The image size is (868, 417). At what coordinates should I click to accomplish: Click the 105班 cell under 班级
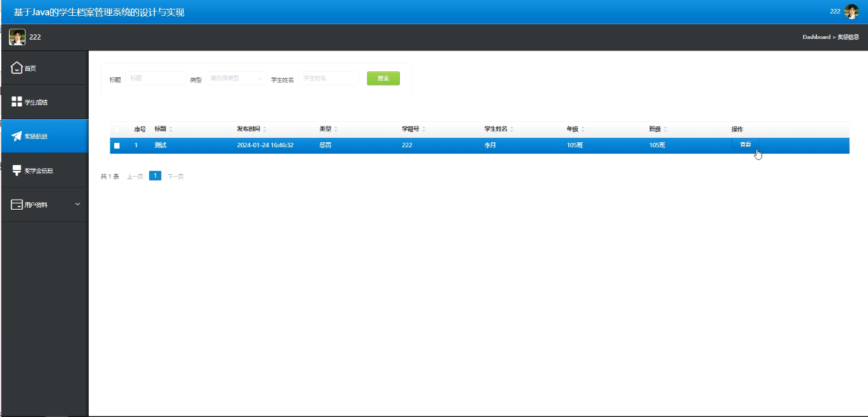[657, 145]
